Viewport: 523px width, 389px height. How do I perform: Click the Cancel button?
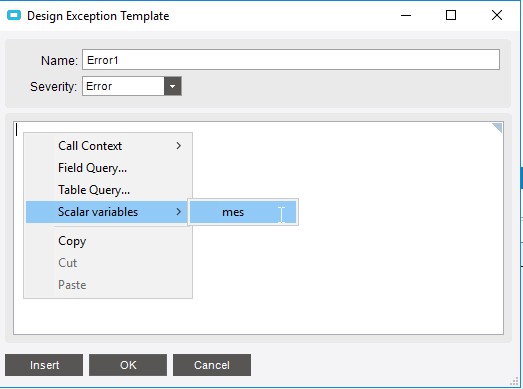tap(212, 365)
